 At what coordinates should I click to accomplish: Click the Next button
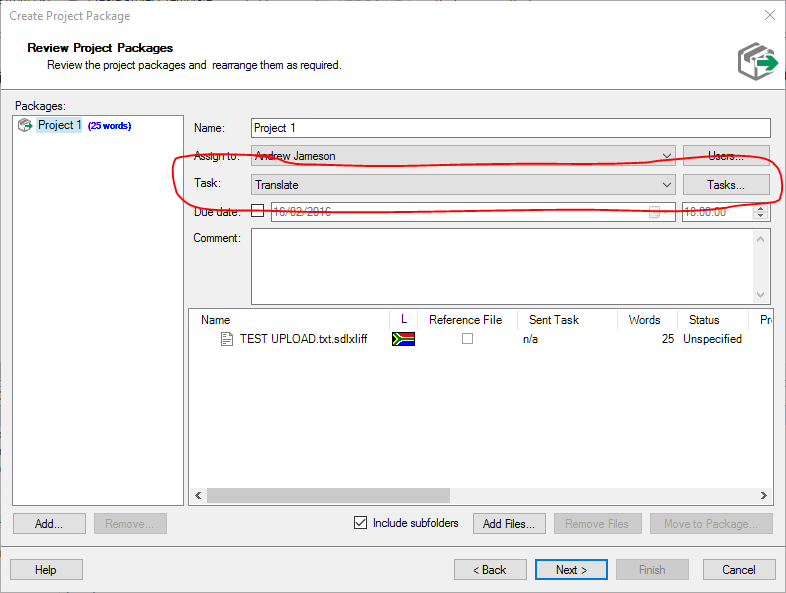pyautogui.click(x=571, y=570)
